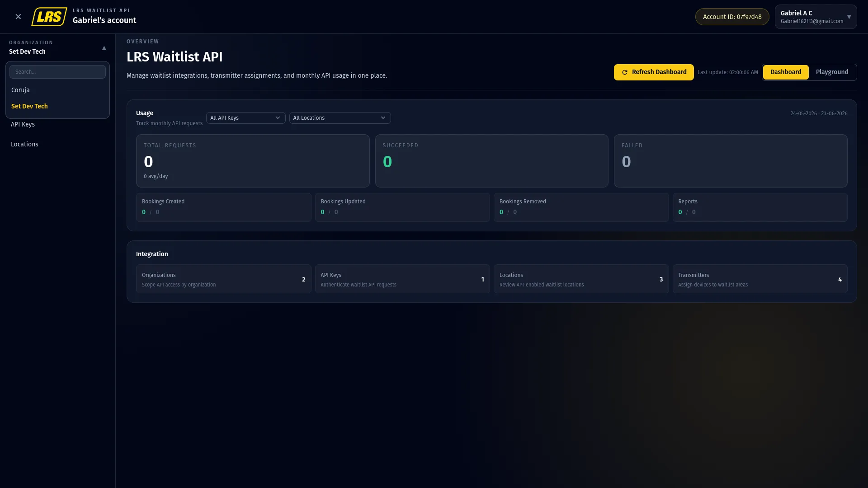Click the date range 24-05-2026 · 23-06-2026
The height and width of the screenshot is (488, 868).
click(819, 113)
